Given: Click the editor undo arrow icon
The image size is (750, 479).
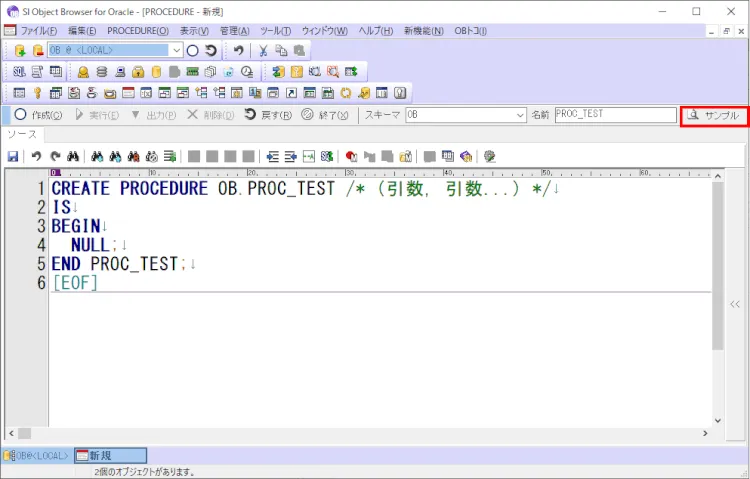Looking at the screenshot, I should click(36, 156).
